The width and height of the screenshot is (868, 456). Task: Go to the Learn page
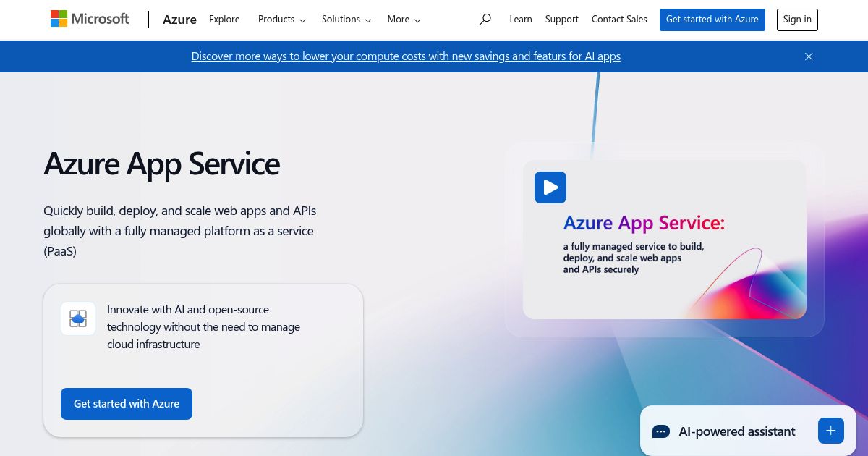pos(520,20)
